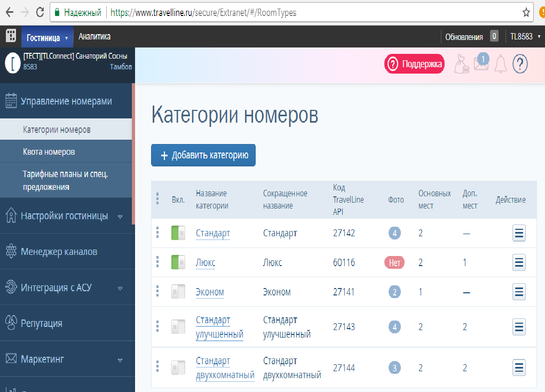Open the mail envelope icon with badge
545x392 pixels.
[481, 64]
